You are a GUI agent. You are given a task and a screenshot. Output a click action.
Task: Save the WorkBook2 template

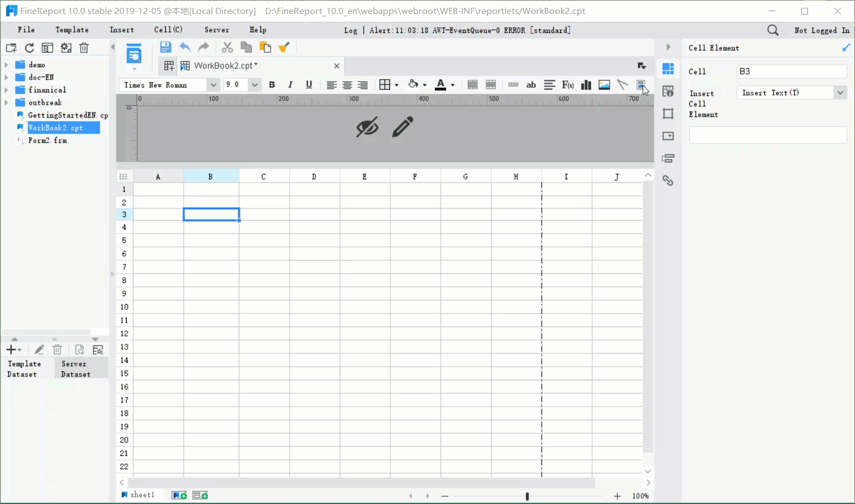pyautogui.click(x=166, y=47)
